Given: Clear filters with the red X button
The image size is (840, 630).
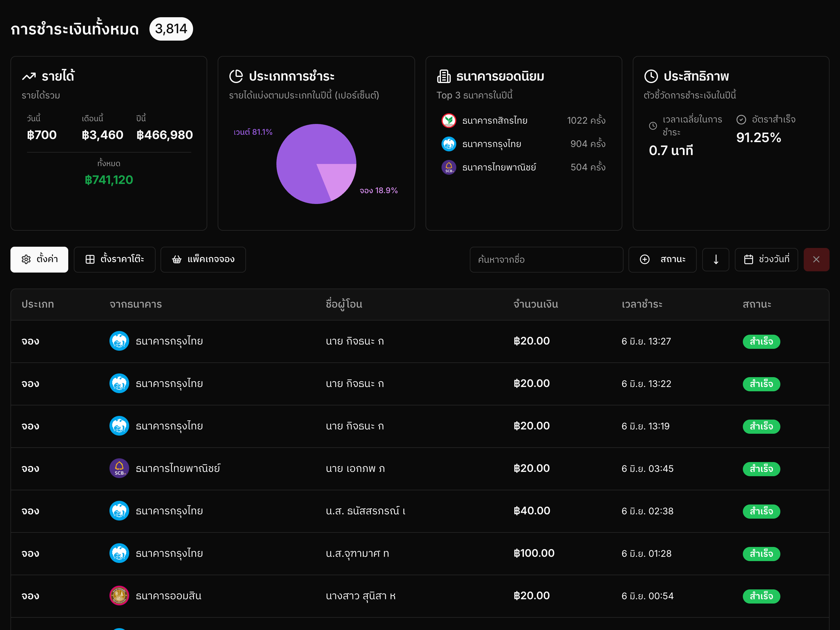Looking at the screenshot, I should [x=816, y=260].
